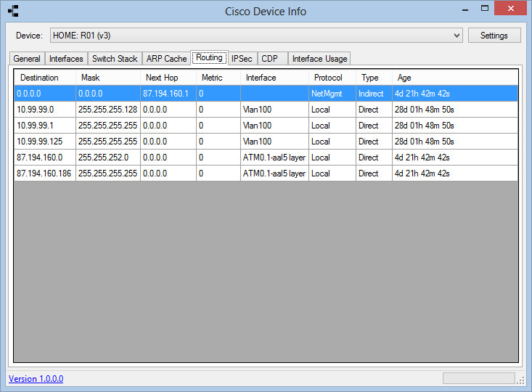Sort by the Protocol column header
Viewport: 532px width, 392px height.
(x=332, y=78)
